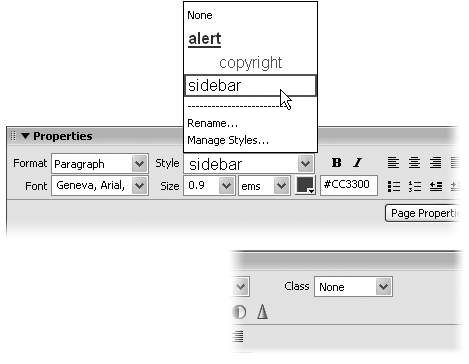Open the ems unit dropdown
The width and height of the screenshot is (469, 364).
point(265,186)
